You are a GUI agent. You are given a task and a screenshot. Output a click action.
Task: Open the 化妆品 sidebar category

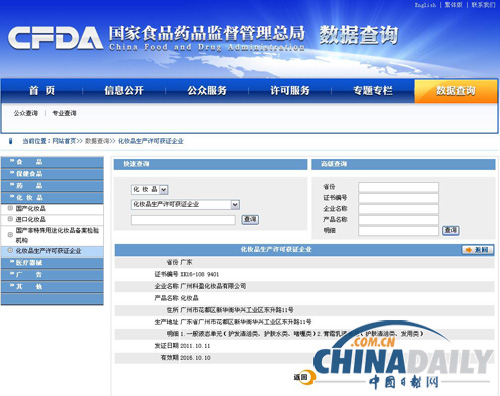[52, 198]
